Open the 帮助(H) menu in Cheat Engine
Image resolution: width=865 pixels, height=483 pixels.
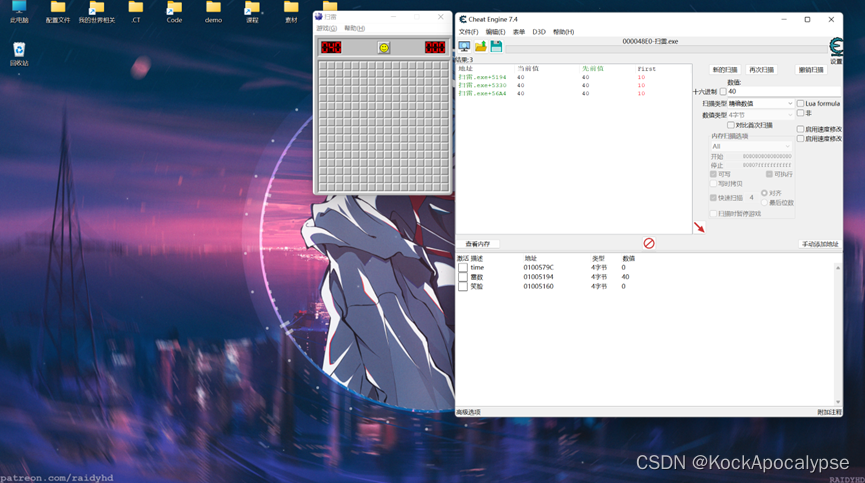[x=563, y=32]
